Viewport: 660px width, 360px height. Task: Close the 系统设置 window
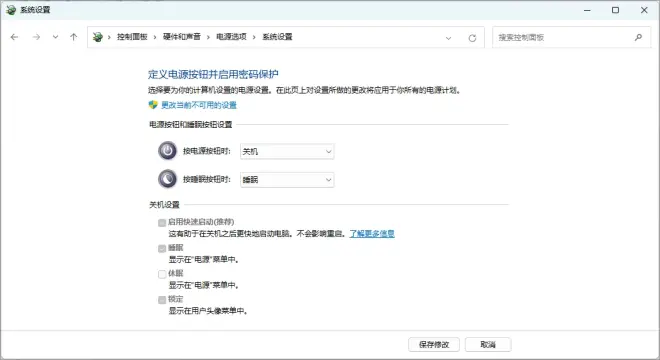coord(644,10)
